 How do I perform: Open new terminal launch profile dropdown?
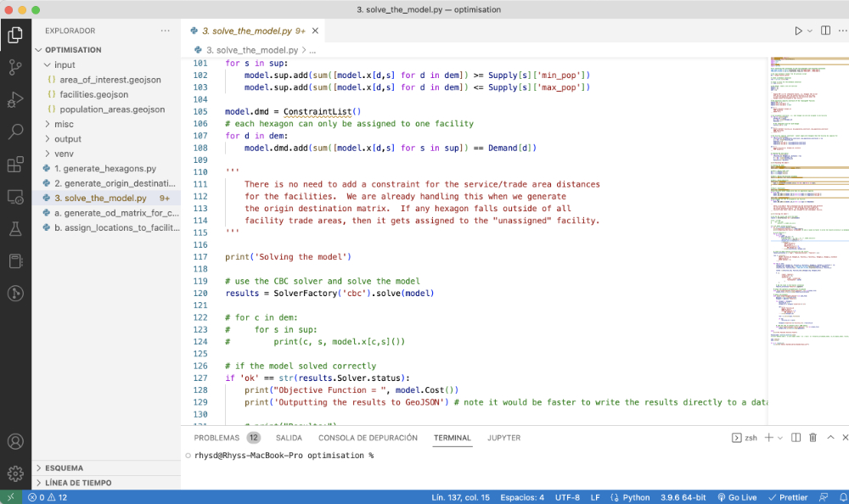coord(780,438)
